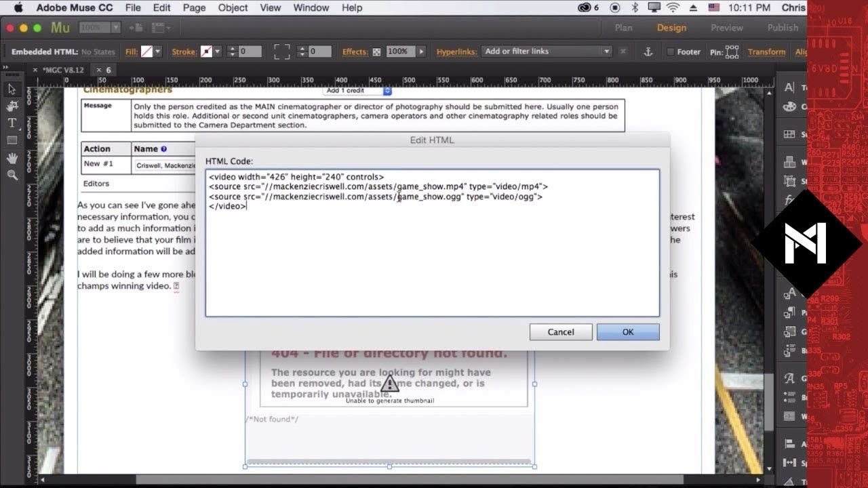This screenshot has width=868, height=488.
Task: Select the Selection arrow tool
Action: coord(12,89)
